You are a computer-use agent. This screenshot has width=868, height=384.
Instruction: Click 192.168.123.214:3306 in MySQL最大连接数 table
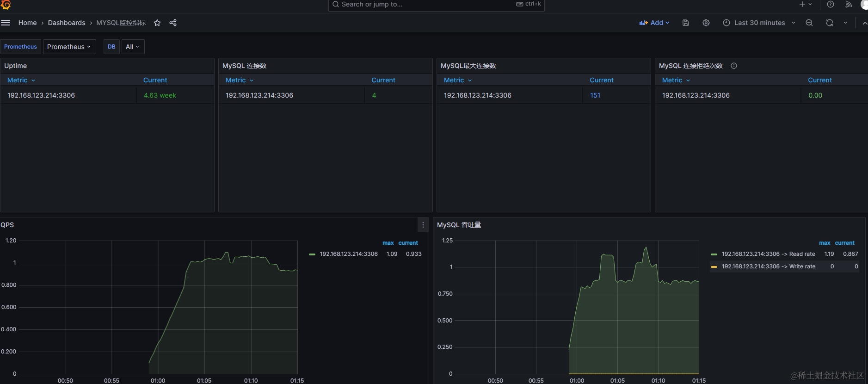478,95
